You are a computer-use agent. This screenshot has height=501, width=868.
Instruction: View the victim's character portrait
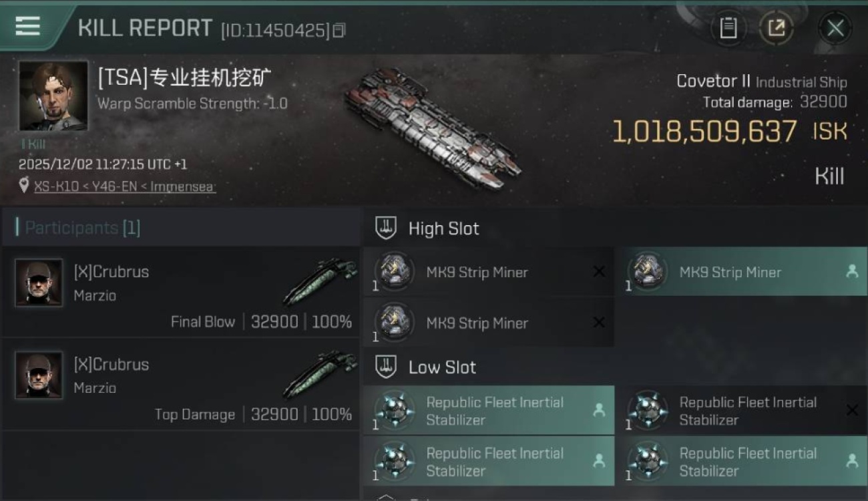point(53,96)
